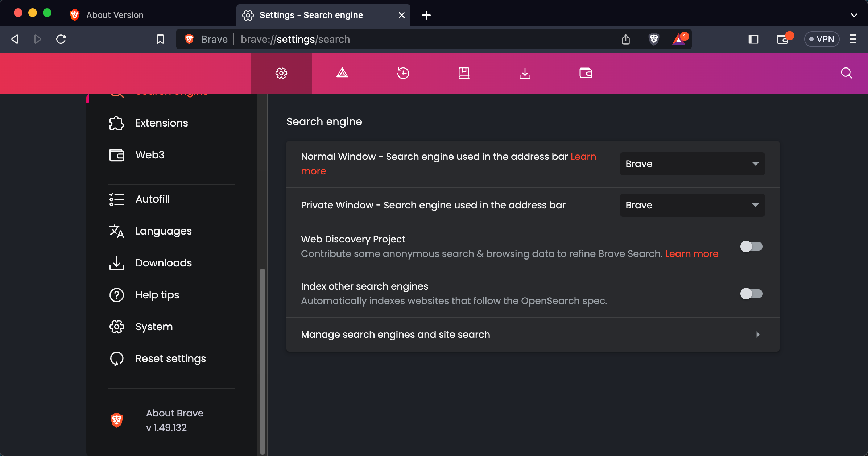Enable the Web Discovery Project toggle
This screenshot has height=456, width=868.
[x=751, y=246]
